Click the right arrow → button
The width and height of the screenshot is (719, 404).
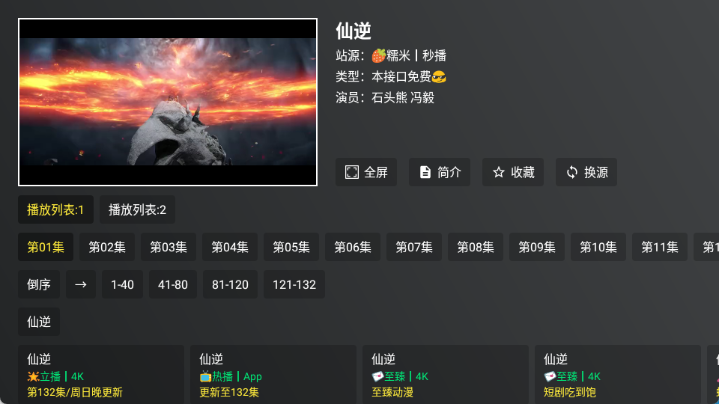point(81,284)
